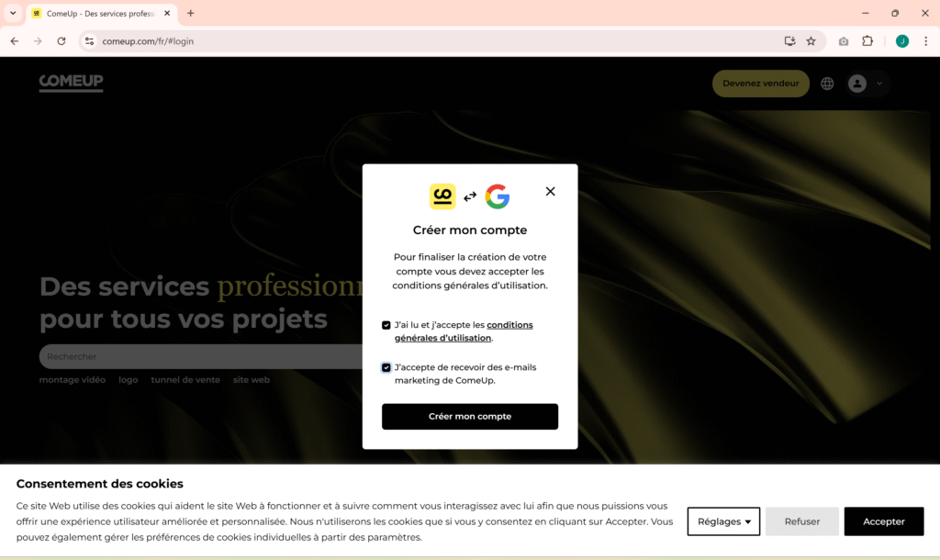Open Chrome's three-dot menu

click(925, 41)
